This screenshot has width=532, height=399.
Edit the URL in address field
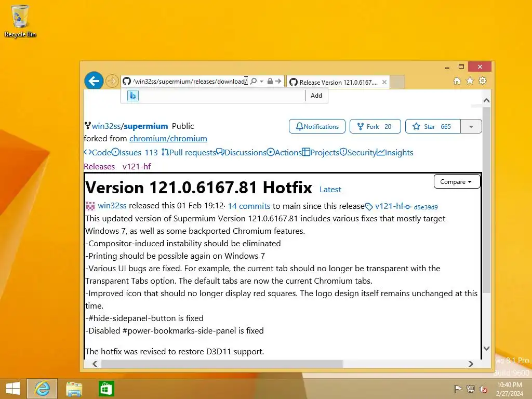pyautogui.click(x=189, y=82)
